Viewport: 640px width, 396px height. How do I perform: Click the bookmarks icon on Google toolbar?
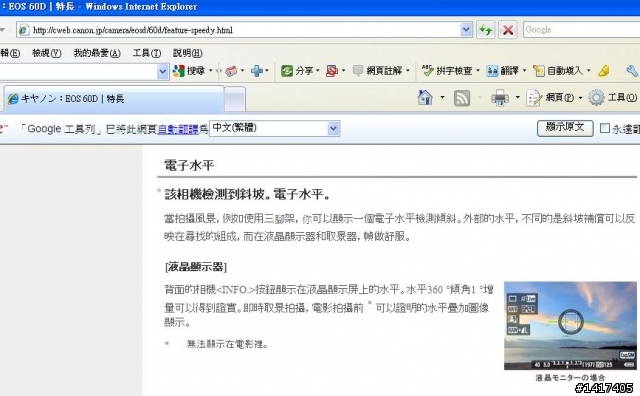tap(231, 71)
